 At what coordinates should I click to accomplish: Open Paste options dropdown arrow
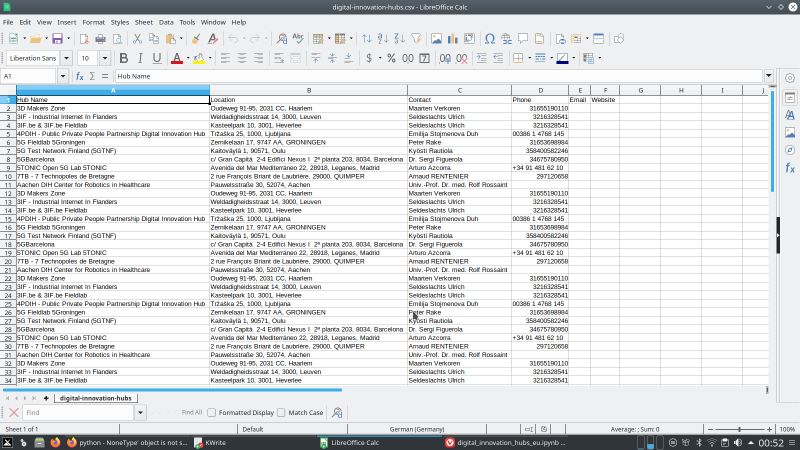pos(181,39)
